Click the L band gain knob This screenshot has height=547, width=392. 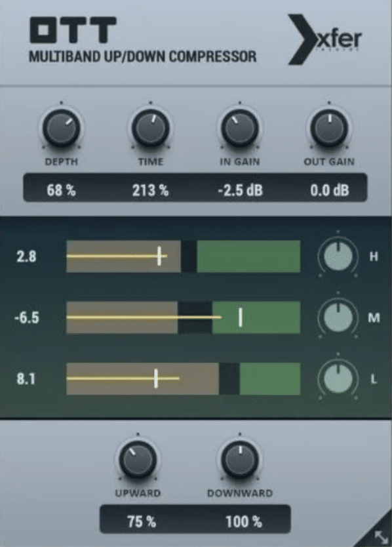(x=338, y=378)
